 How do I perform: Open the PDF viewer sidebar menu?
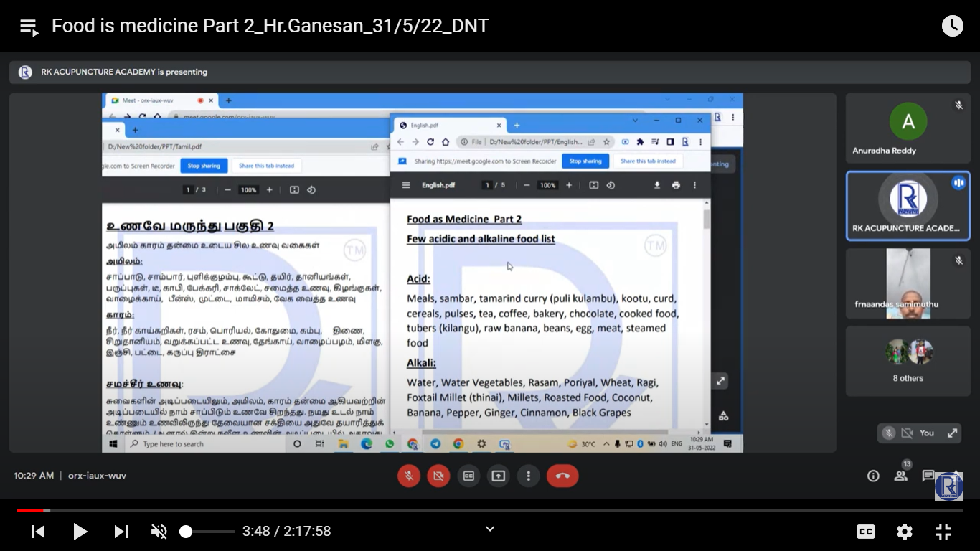pos(406,185)
